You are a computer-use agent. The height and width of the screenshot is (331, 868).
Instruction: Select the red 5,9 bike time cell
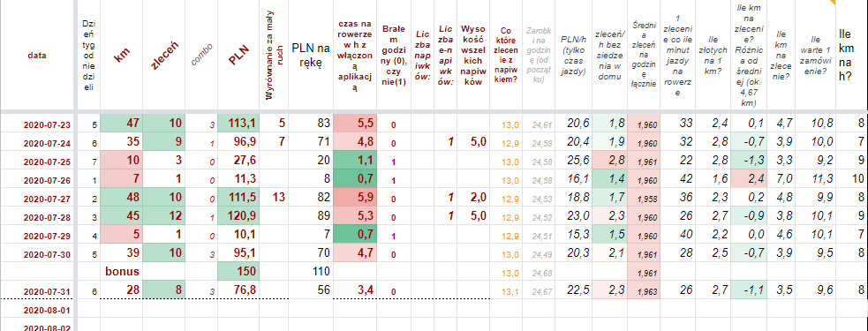tap(355, 199)
